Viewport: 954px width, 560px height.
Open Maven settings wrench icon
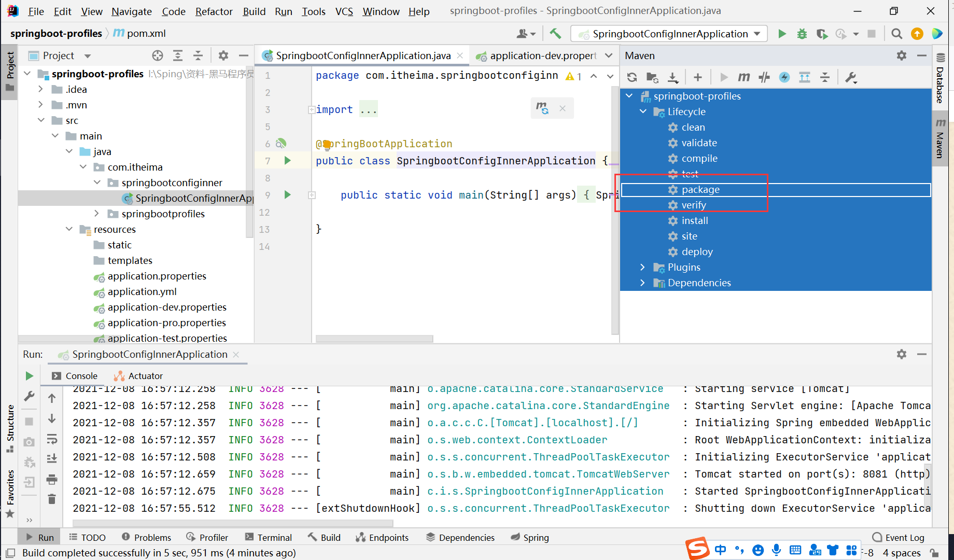click(851, 77)
